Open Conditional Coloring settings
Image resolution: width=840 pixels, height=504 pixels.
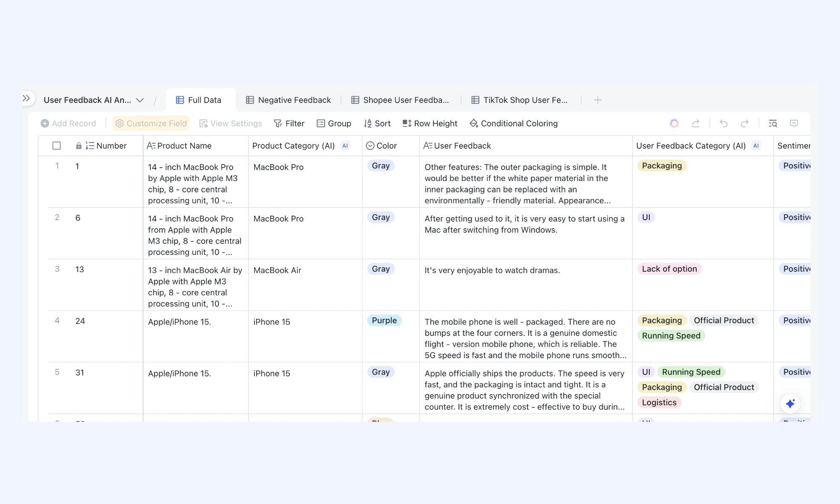[514, 123]
